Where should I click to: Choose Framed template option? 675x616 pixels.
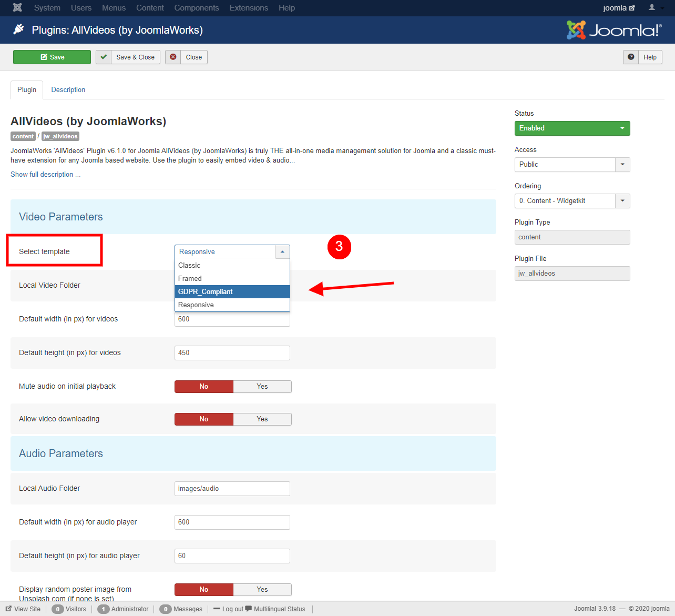232,279
